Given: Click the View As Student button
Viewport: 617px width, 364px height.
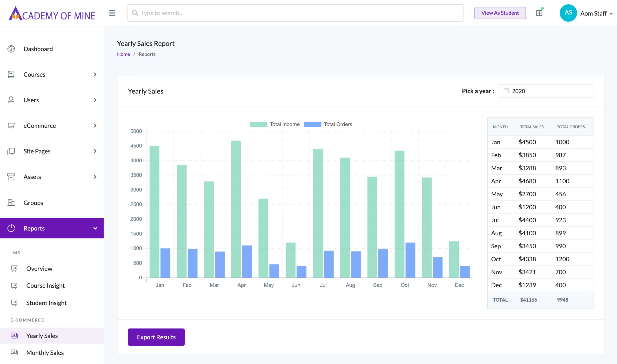Looking at the screenshot, I should 500,13.
